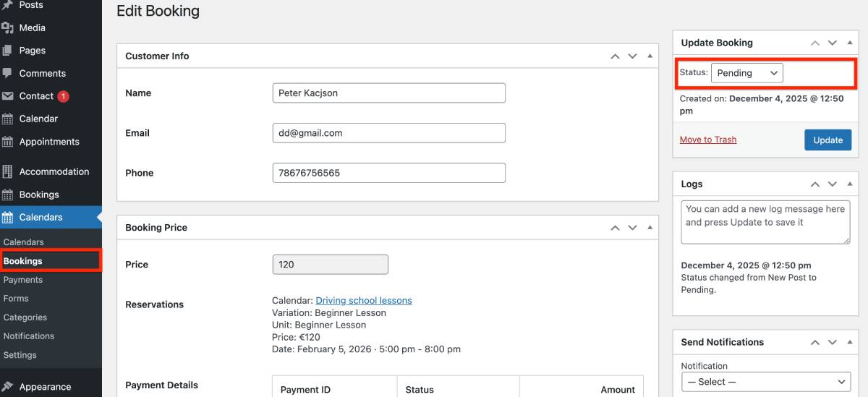Click the Posts pin icon
Screen dimensions: 868x397
(8, 5)
